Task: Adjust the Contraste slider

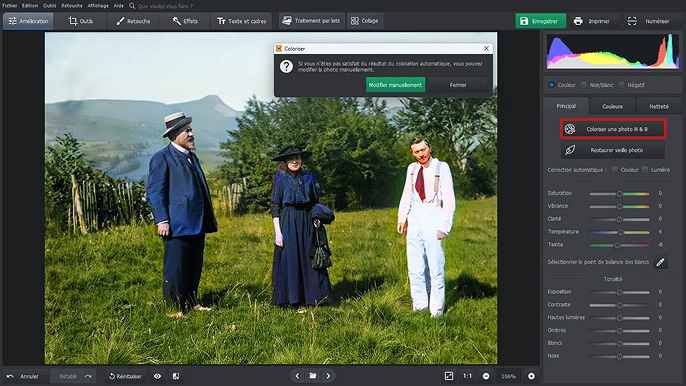Action: [x=619, y=305]
